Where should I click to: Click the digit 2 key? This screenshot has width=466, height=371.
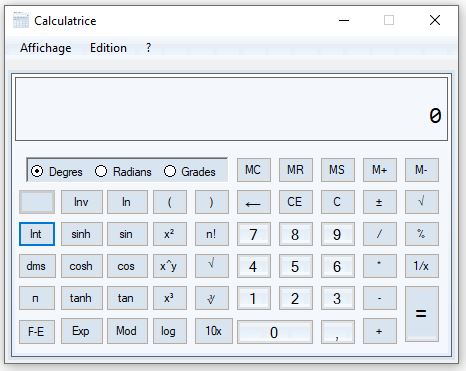coord(296,298)
